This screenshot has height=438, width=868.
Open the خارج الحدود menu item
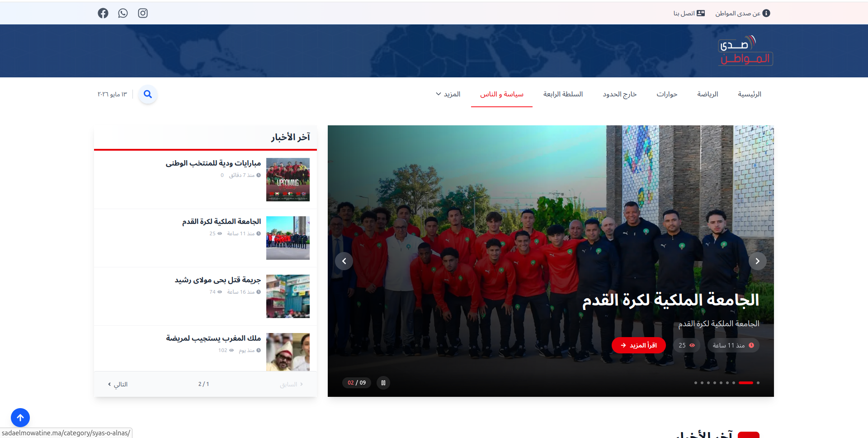coord(619,94)
